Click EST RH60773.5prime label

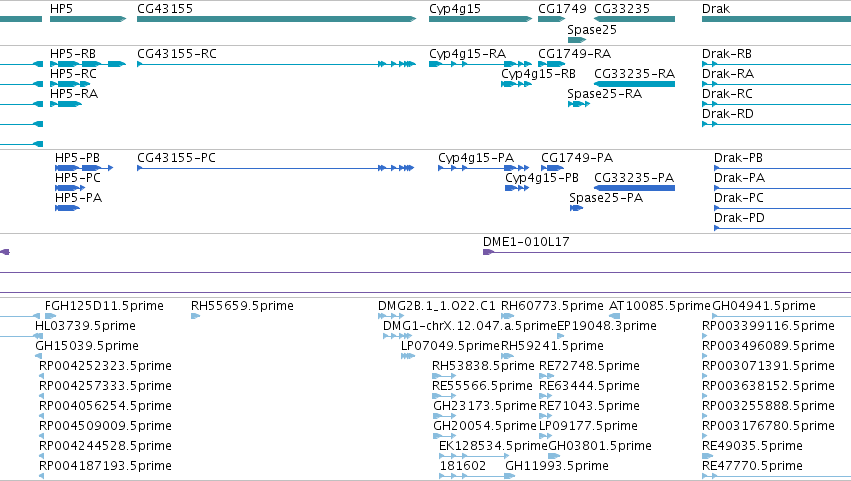click(x=552, y=306)
